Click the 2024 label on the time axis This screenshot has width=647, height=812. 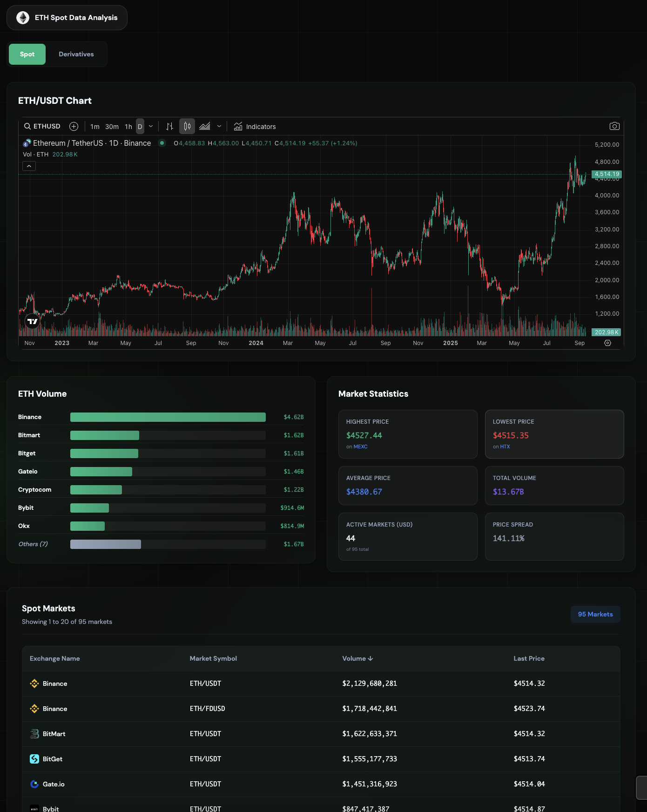(x=256, y=343)
